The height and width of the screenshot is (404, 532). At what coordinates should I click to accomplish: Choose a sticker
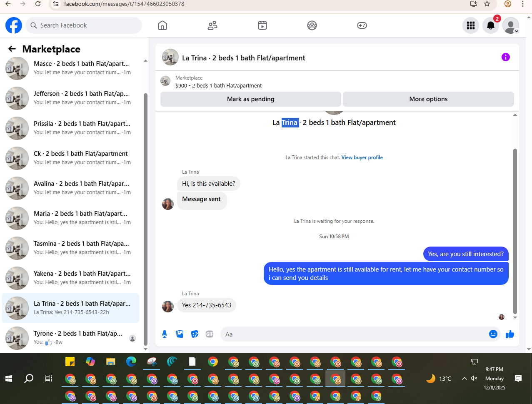195,334
